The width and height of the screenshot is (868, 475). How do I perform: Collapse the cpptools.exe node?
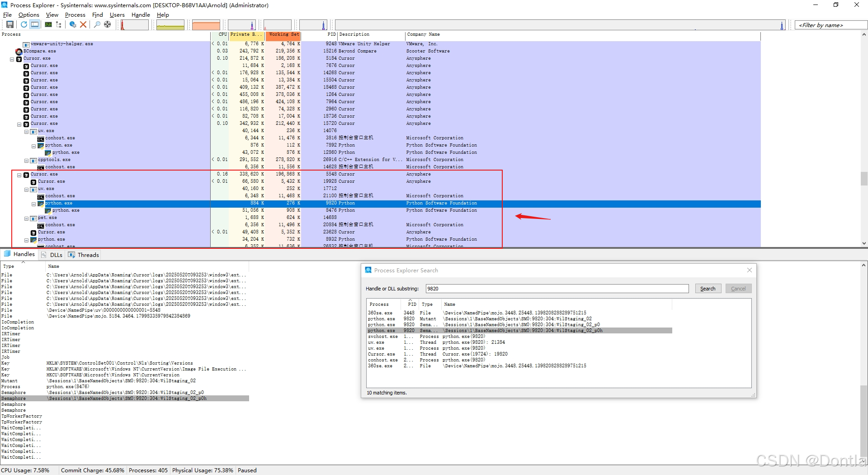tap(26, 161)
